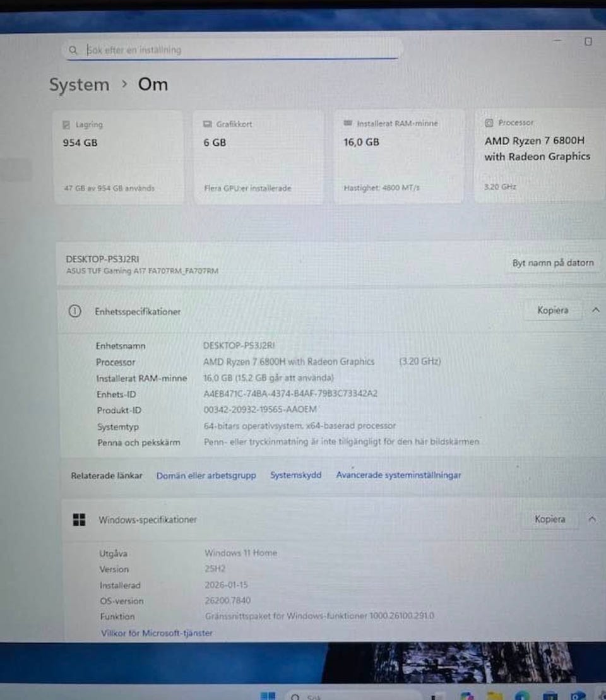
Task: Select the Enhetsnamn value DESKTOP-PS3J2RI
Action: pyautogui.click(x=239, y=345)
